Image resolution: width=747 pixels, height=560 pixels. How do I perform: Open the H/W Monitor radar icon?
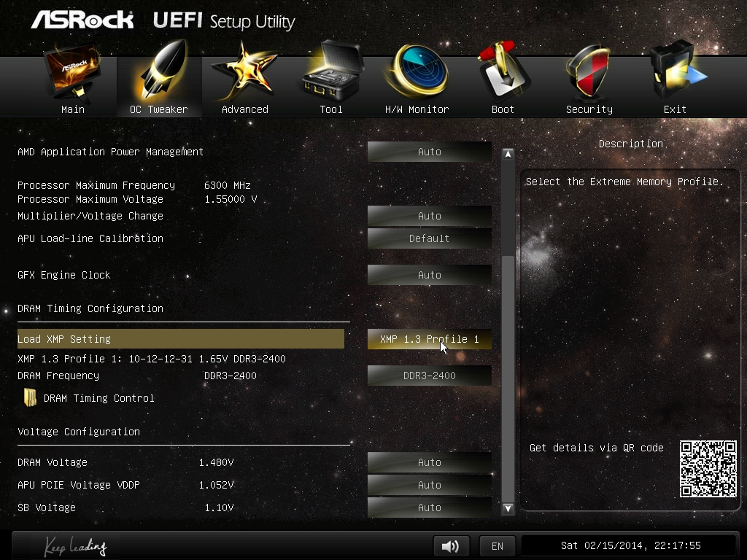pos(417,71)
